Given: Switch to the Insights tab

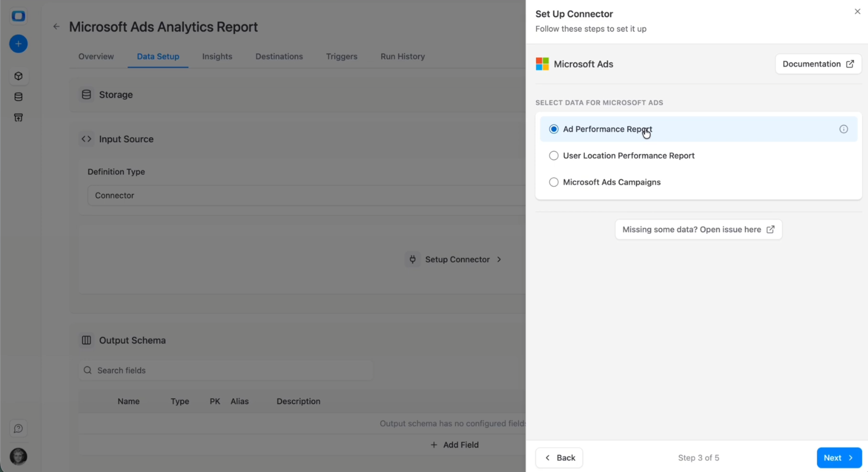Looking at the screenshot, I should (217, 56).
